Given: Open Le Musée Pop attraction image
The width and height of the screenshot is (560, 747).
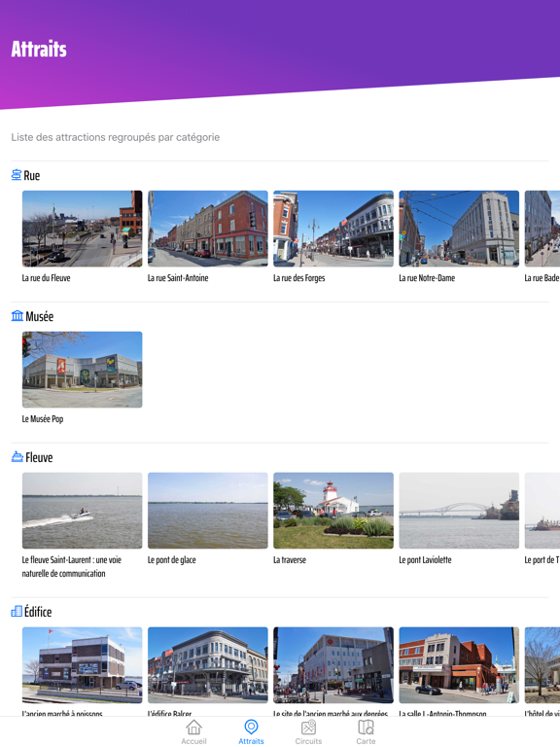Looking at the screenshot, I should click(82, 370).
